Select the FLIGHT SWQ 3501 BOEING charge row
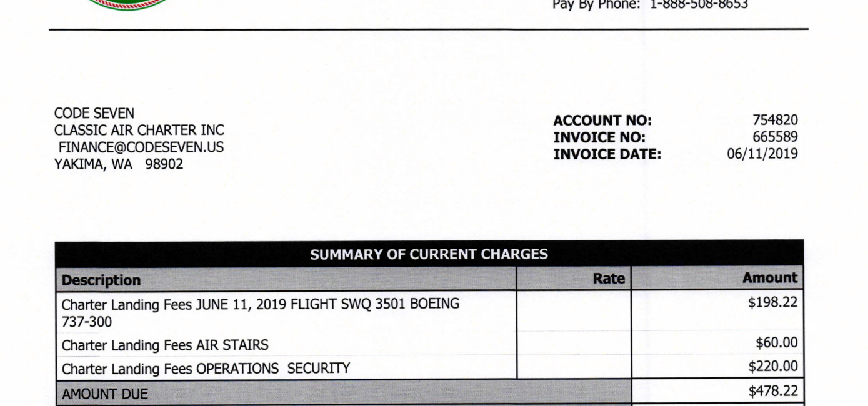Image resolution: width=868 pixels, height=406 pixels. pos(429,310)
